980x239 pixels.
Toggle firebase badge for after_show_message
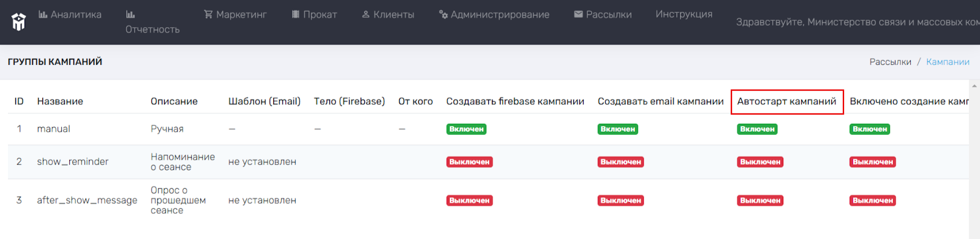pyautogui.click(x=469, y=200)
